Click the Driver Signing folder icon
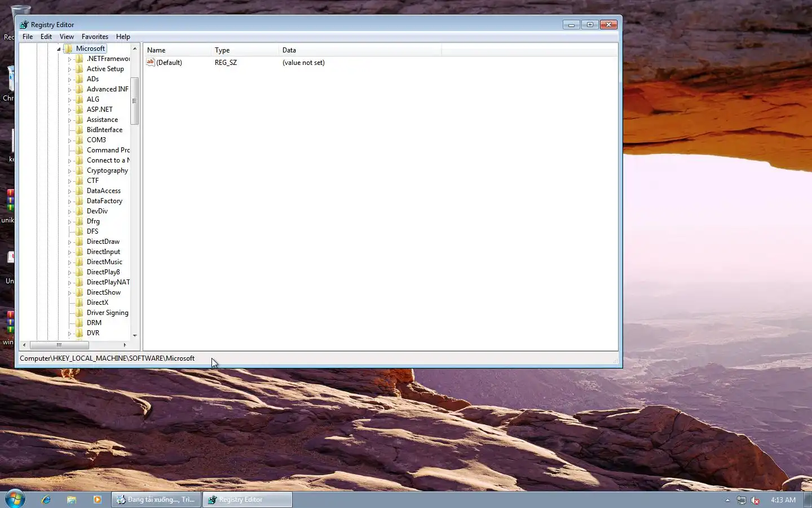The image size is (812, 508). tap(80, 313)
